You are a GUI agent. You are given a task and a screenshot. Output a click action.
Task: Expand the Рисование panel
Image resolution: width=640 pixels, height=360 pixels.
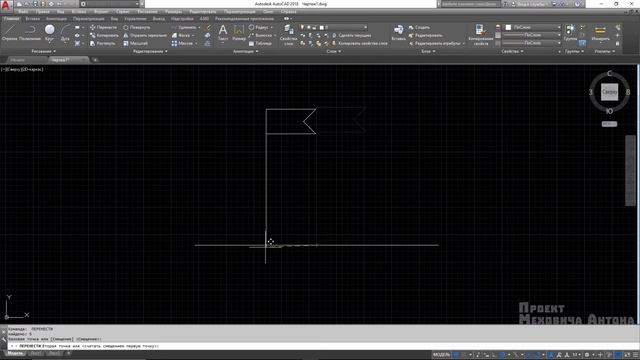click(43, 51)
